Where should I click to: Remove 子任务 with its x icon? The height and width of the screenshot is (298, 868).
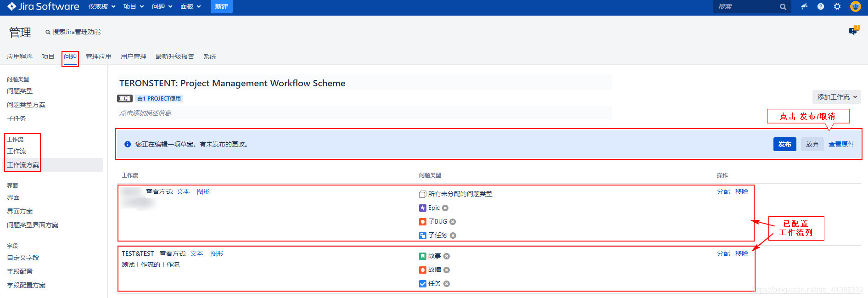click(453, 236)
